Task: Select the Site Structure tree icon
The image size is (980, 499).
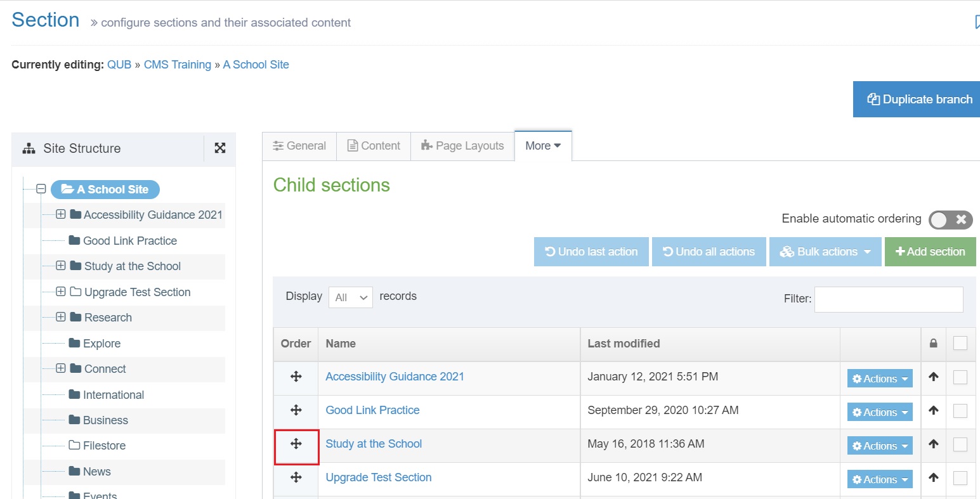Action: [x=29, y=148]
